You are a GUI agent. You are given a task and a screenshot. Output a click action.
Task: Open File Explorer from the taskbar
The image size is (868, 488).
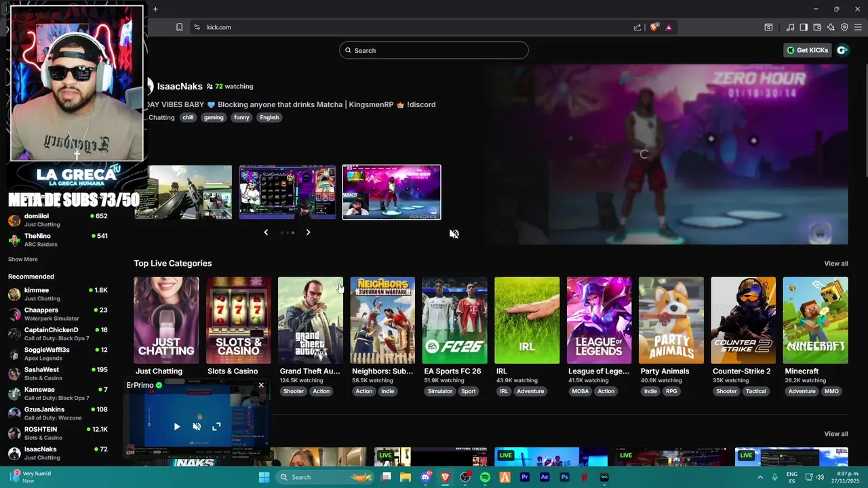click(x=406, y=477)
